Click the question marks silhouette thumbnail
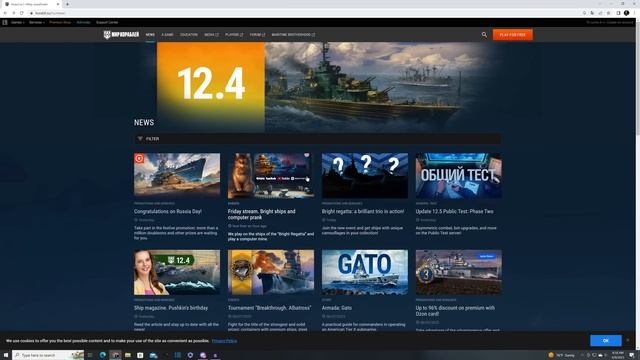640x360 pixels. (x=365, y=176)
